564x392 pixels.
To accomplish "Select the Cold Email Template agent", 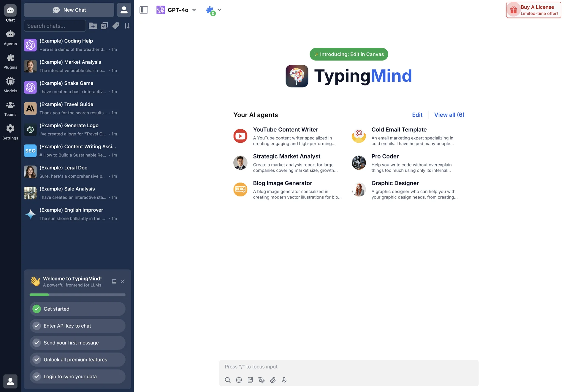I will 407,136.
